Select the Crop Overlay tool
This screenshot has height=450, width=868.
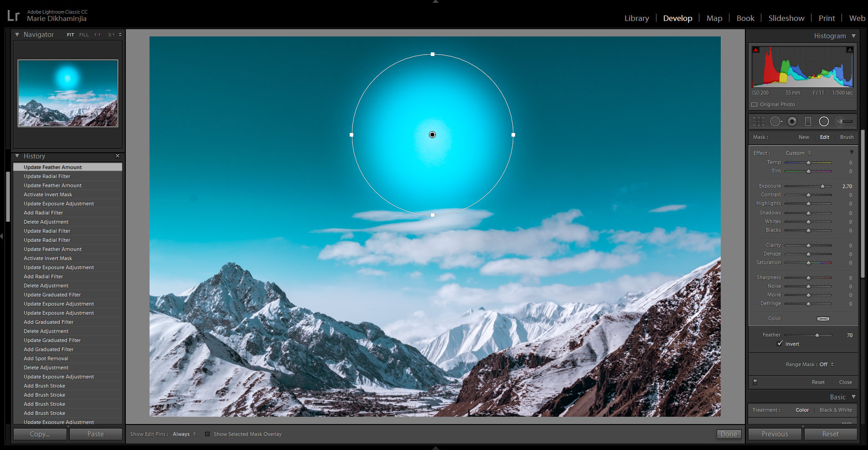(x=759, y=121)
